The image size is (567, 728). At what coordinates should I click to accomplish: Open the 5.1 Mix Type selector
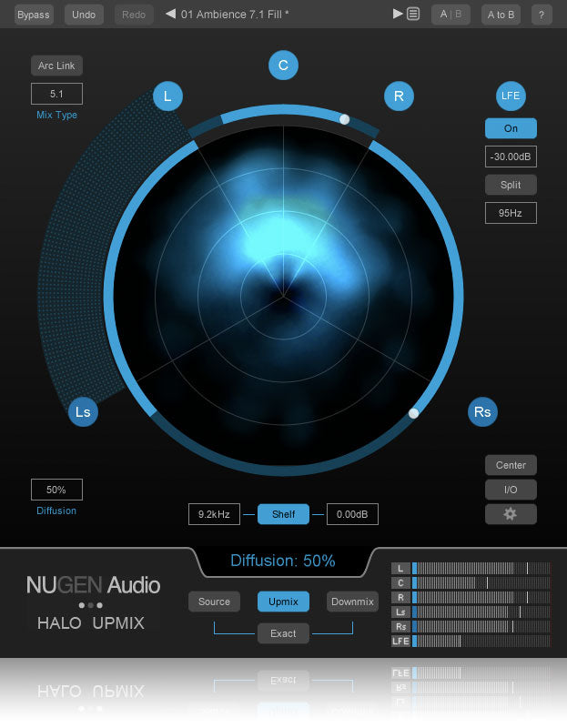[x=56, y=94]
